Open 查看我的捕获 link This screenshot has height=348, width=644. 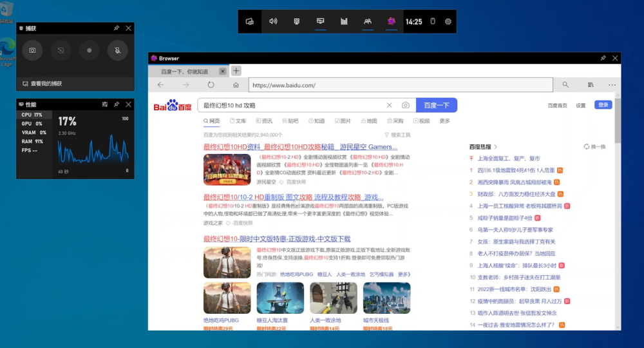[x=43, y=83]
